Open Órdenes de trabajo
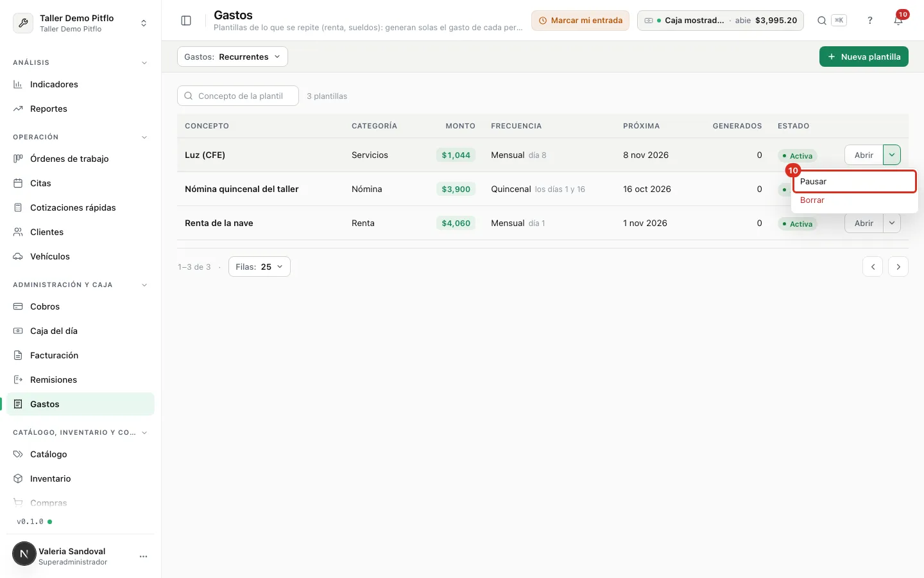The height and width of the screenshot is (578, 924). [x=80, y=159]
